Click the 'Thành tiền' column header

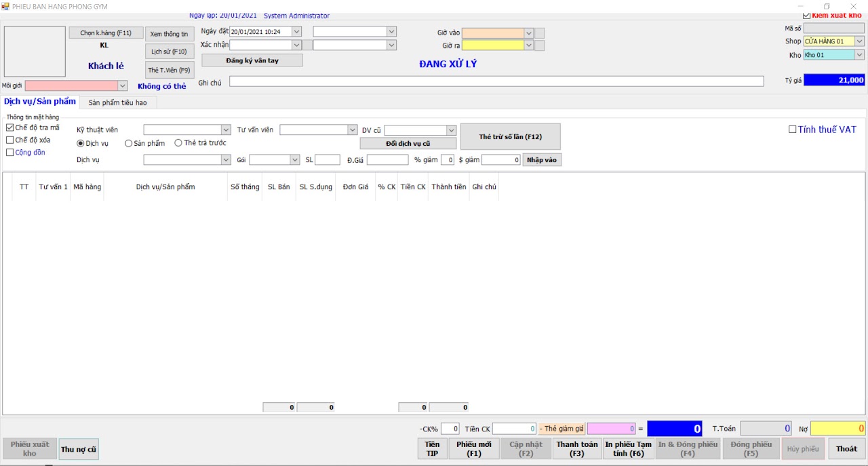tap(449, 187)
